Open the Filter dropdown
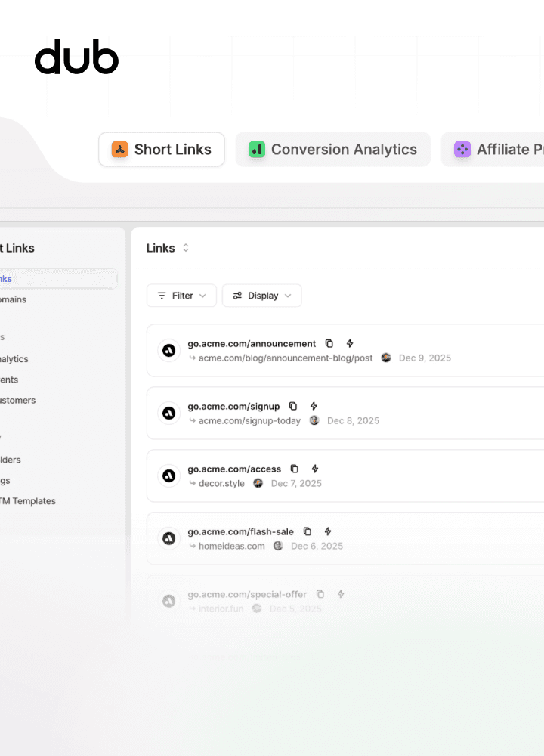Viewport: 544px width, 756px height. tap(181, 296)
